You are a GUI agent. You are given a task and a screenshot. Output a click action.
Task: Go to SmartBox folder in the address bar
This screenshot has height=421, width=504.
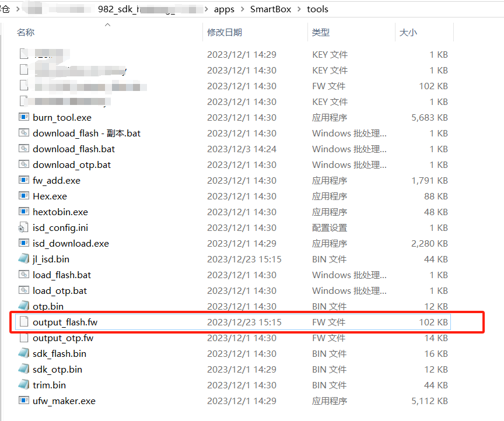[271, 9]
